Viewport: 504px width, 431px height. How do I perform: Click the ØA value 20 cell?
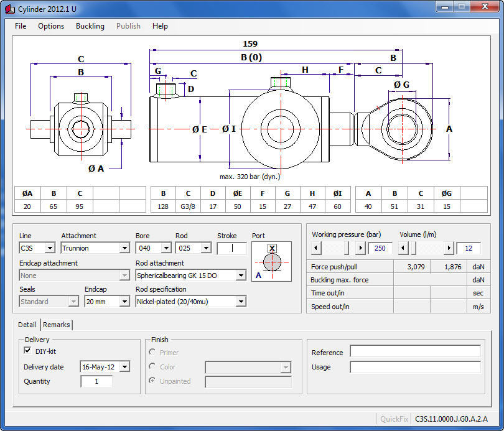click(27, 206)
